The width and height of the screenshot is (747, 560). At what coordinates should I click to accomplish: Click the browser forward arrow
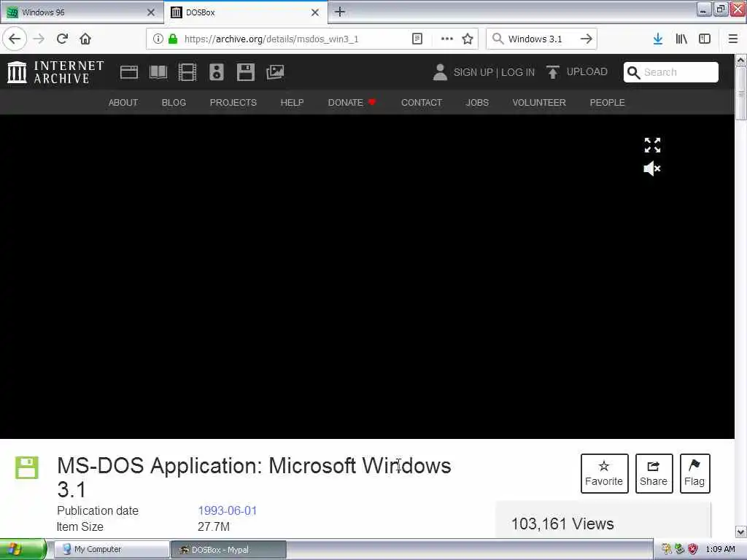tap(39, 39)
